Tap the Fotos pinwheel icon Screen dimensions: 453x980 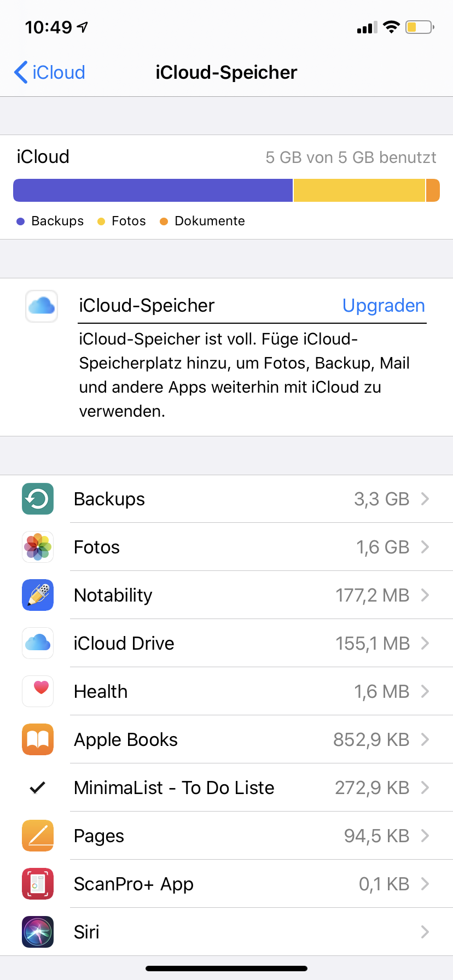pyautogui.click(x=38, y=547)
